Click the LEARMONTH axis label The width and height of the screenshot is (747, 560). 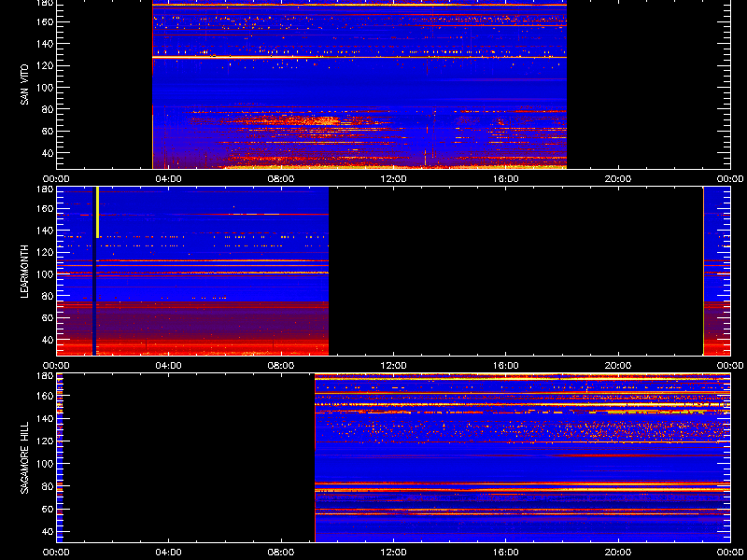(x=24, y=272)
